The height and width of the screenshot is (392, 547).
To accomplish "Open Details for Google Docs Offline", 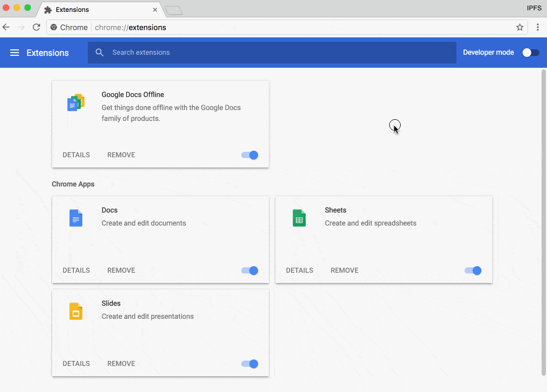I will click(76, 155).
